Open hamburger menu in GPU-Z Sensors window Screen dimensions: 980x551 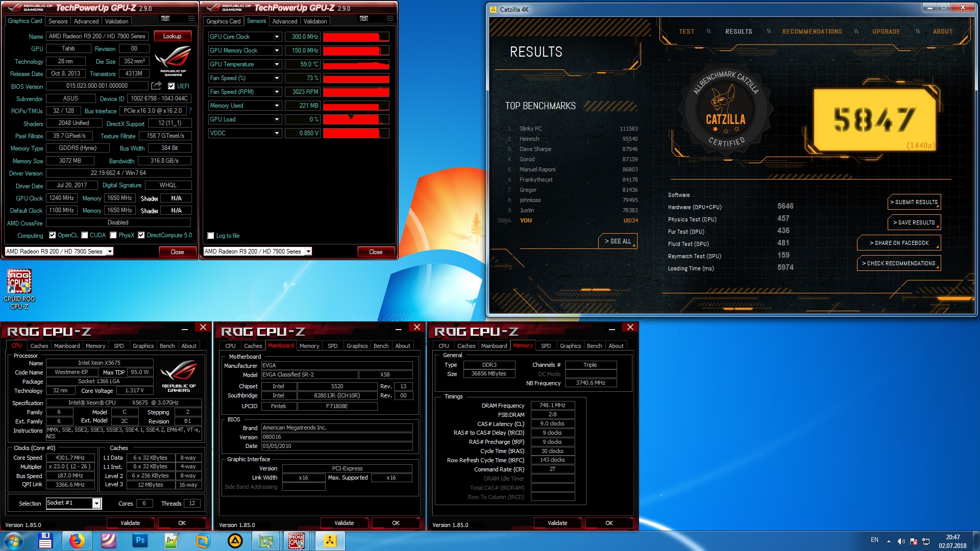coord(390,19)
